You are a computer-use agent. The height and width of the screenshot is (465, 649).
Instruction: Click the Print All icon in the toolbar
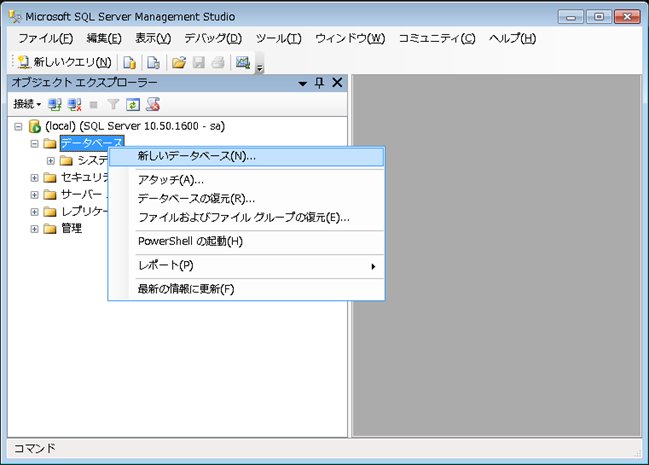coord(218,63)
